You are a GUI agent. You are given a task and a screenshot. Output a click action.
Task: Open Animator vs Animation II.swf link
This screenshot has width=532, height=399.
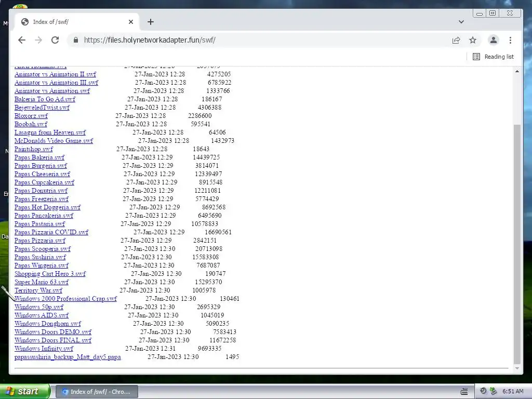click(x=55, y=74)
